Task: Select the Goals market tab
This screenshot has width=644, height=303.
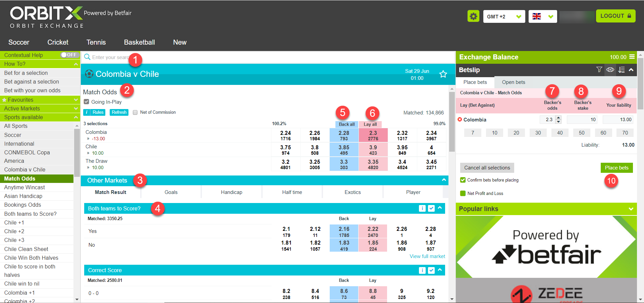Action: coord(171,192)
